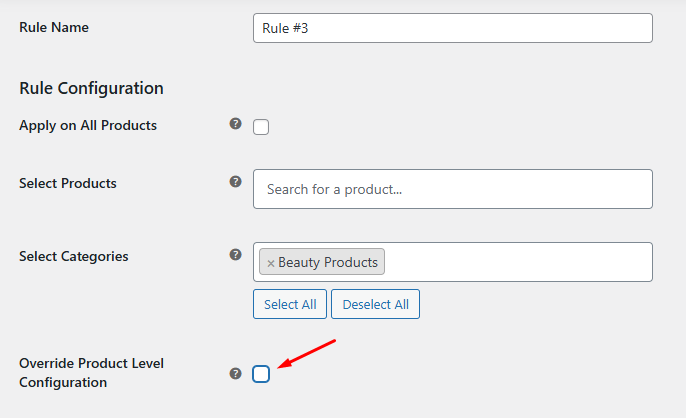
Task: Remove the Beauty Products category tag
Action: point(270,263)
